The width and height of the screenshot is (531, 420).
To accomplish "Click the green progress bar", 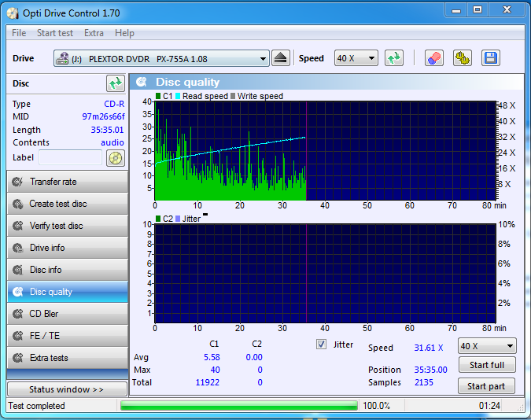I will (x=239, y=405).
